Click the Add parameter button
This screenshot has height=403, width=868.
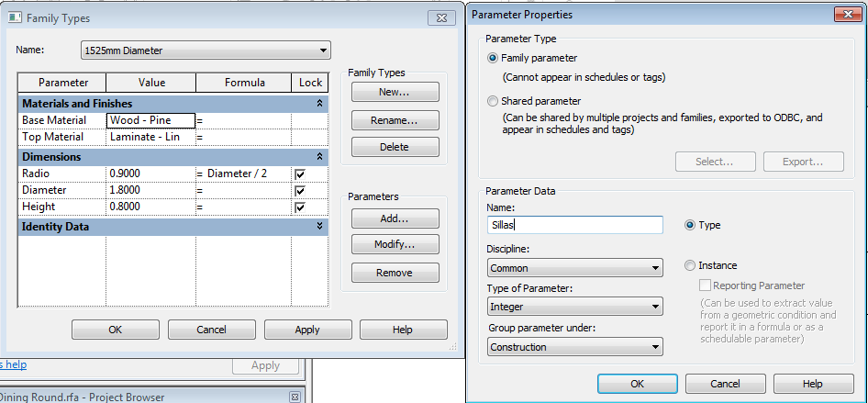point(395,218)
